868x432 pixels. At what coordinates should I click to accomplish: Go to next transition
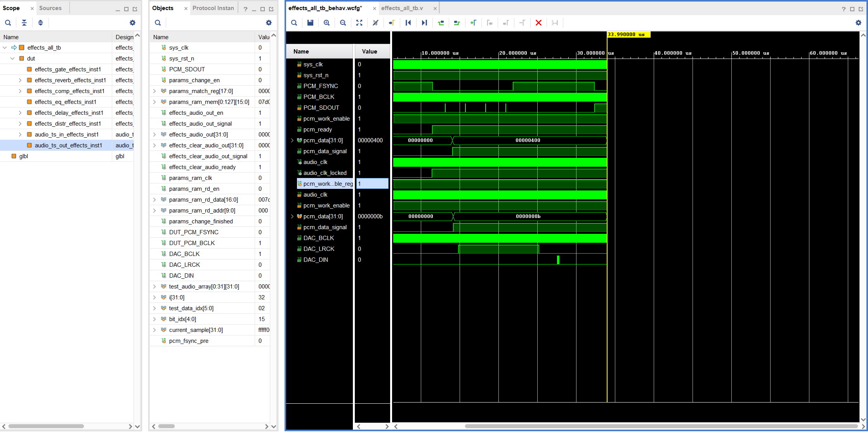457,23
